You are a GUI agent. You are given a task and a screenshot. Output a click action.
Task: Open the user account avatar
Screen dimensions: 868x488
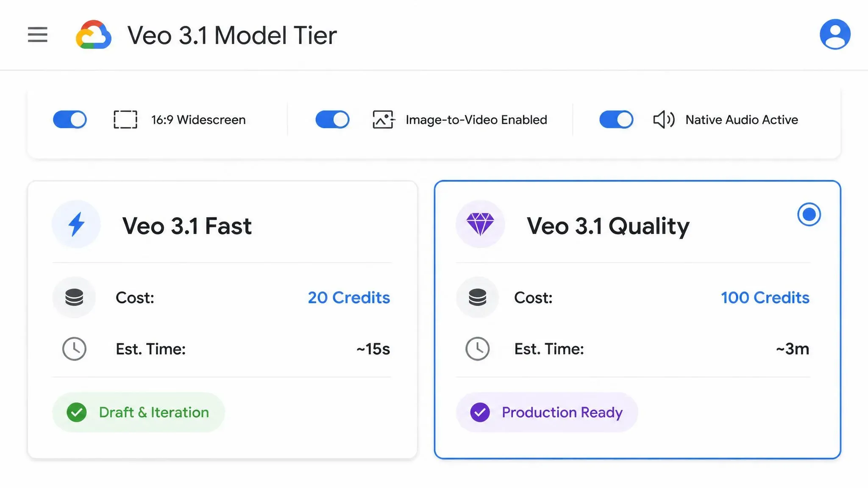pyautogui.click(x=835, y=34)
